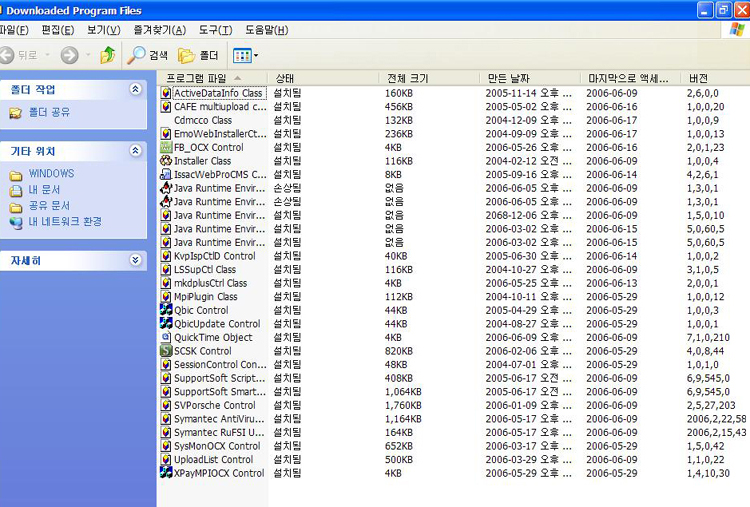Select QbicUpdate Control icon
The height and width of the screenshot is (507, 750).
click(165, 323)
